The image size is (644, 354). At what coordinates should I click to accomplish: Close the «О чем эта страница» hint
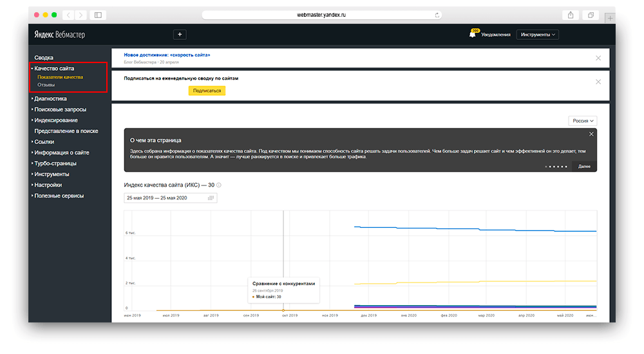[591, 135]
